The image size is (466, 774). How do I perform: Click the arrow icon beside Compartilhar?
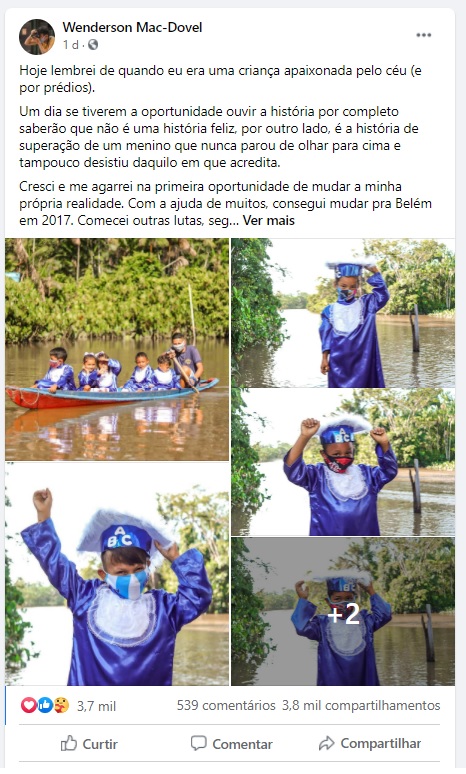(326, 743)
